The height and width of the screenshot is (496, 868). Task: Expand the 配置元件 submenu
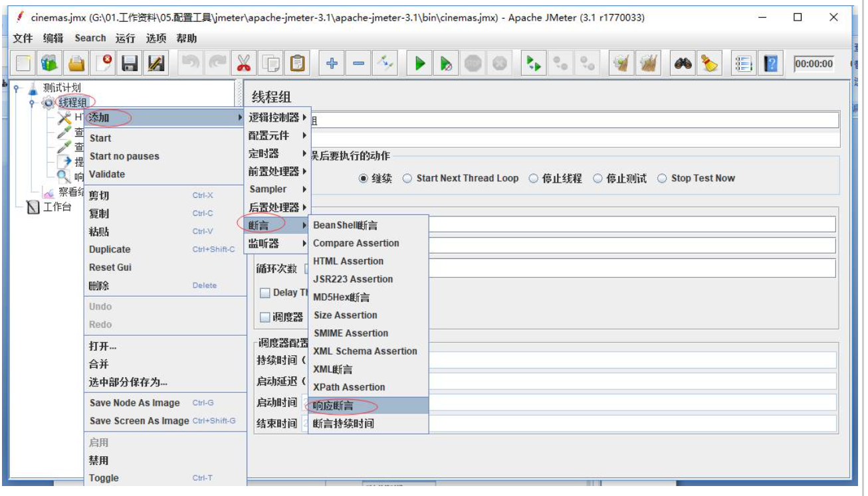click(278, 135)
